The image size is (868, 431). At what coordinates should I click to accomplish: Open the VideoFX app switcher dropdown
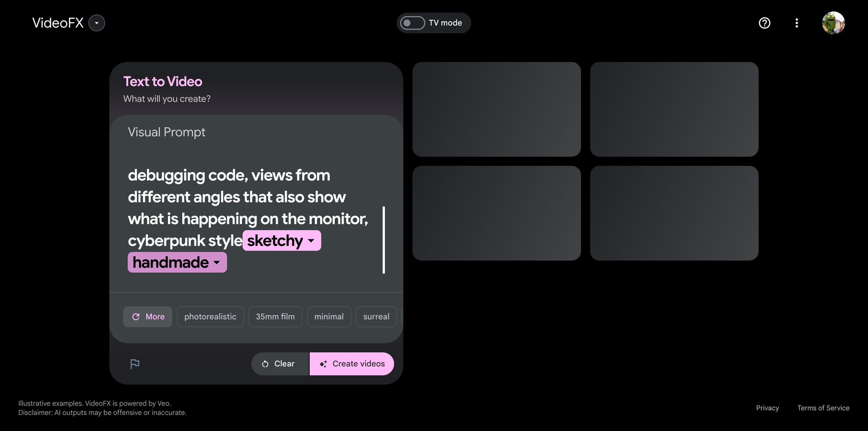(97, 23)
